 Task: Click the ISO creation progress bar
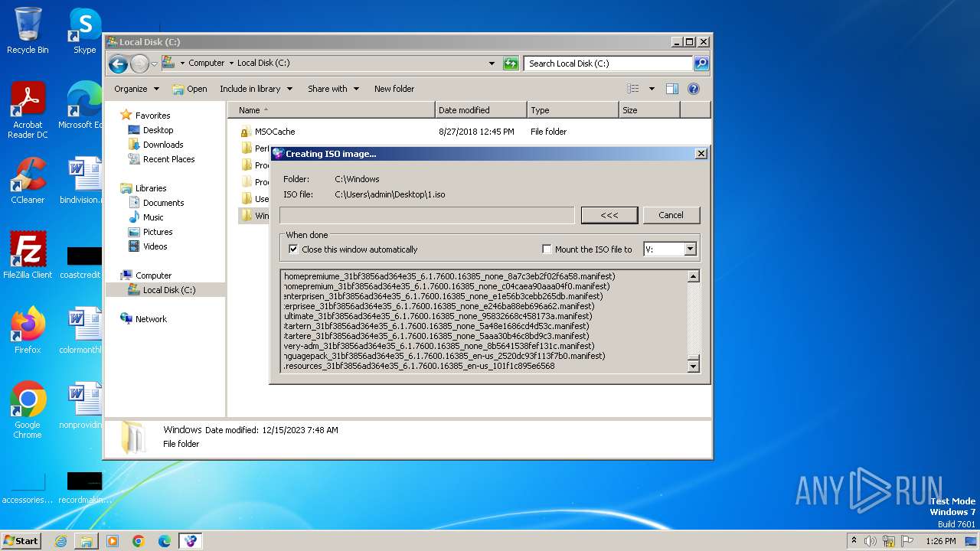click(x=426, y=215)
